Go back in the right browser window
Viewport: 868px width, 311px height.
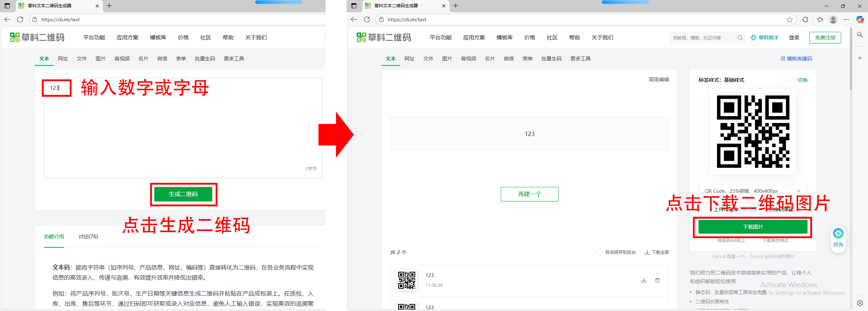354,20
